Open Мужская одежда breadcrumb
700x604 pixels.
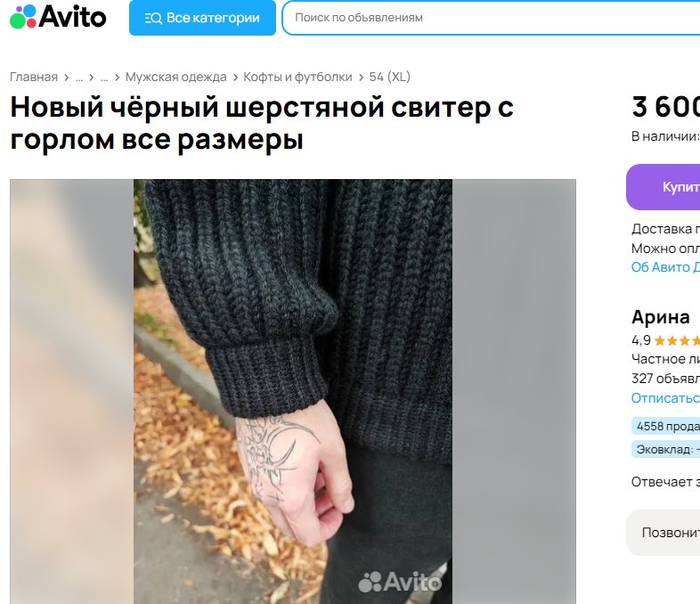(x=176, y=77)
